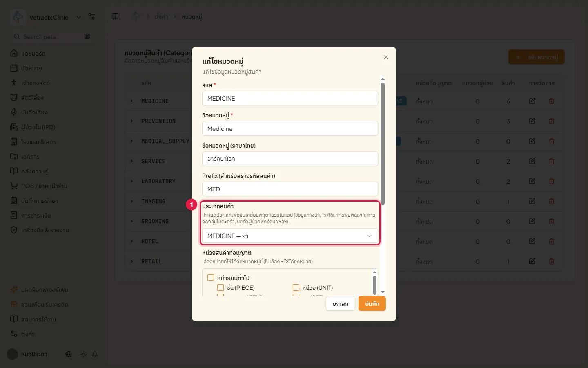The image size is (588, 368).
Task: Expand the RETAIL category row
Action: coord(131,261)
